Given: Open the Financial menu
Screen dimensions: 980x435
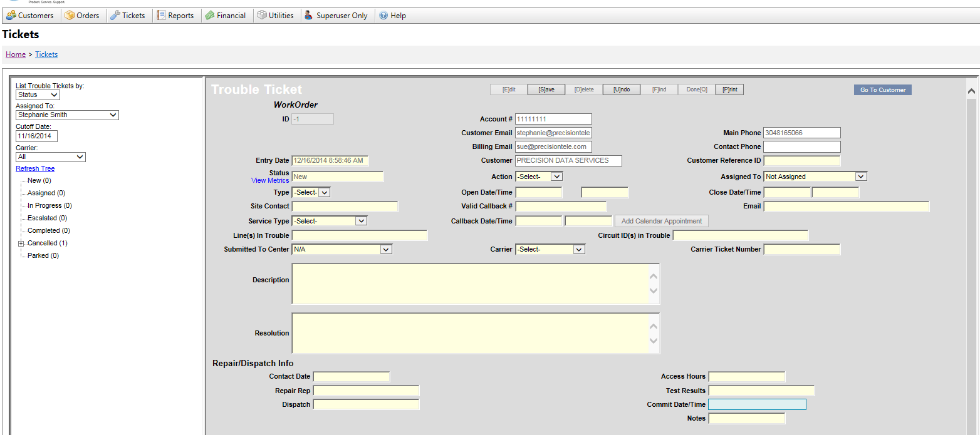Looking at the screenshot, I should [226, 16].
